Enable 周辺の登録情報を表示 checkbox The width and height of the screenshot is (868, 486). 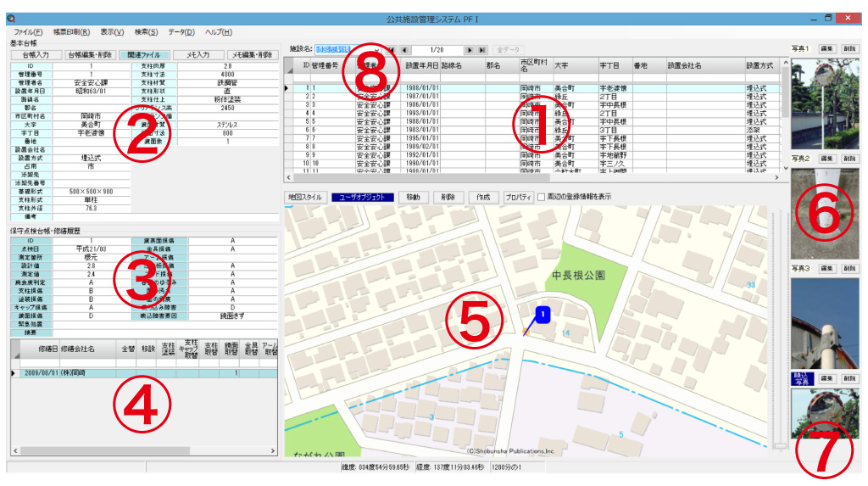[542, 198]
